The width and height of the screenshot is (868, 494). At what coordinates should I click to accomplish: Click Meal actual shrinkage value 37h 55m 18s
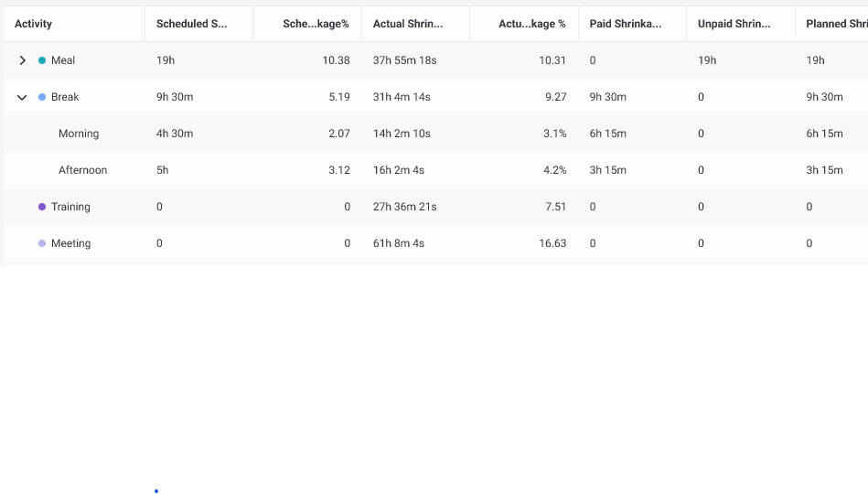pyautogui.click(x=404, y=60)
